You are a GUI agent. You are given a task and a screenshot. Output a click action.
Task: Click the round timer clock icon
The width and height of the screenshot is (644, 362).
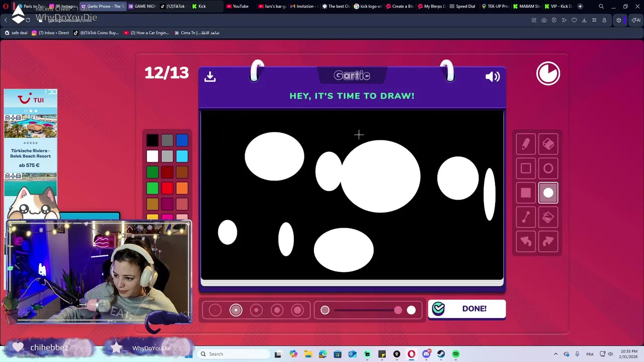point(548,73)
